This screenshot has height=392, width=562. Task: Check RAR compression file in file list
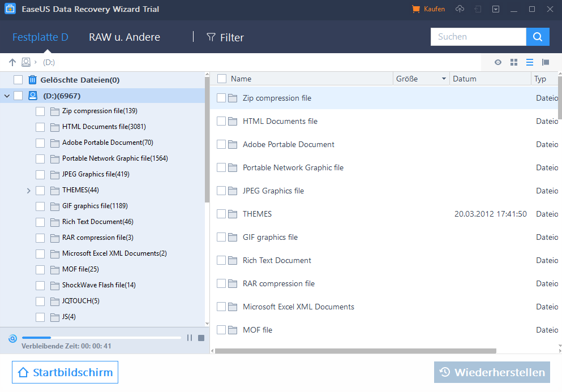tap(221, 284)
